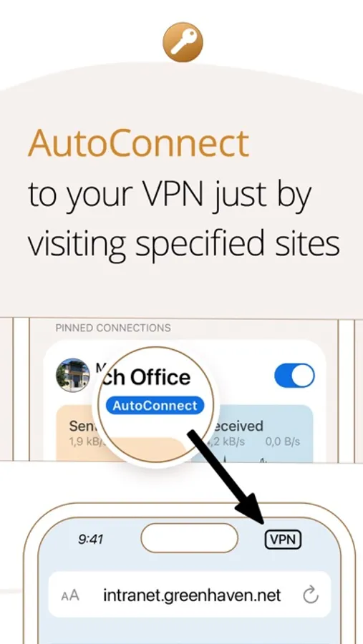Viewport: 363px width, 644px height.
Task: Click the 0,0 B/s received rate label
Action: pyautogui.click(x=283, y=442)
